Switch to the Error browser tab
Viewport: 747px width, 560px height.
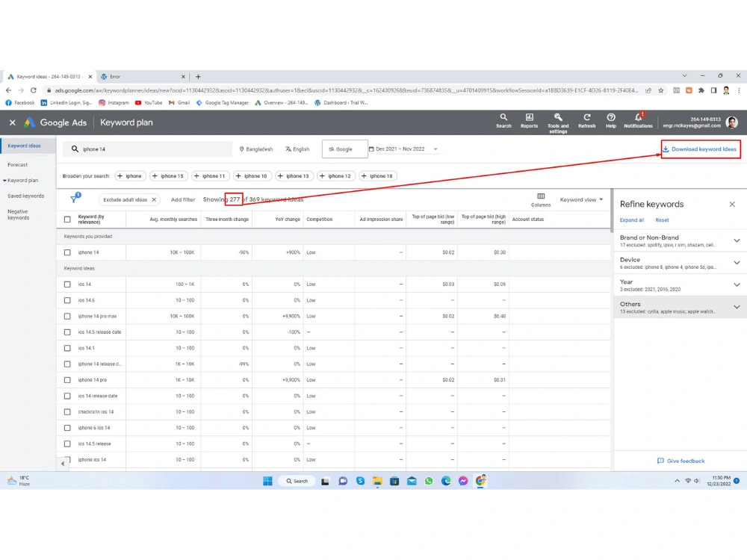pos(142,77)
